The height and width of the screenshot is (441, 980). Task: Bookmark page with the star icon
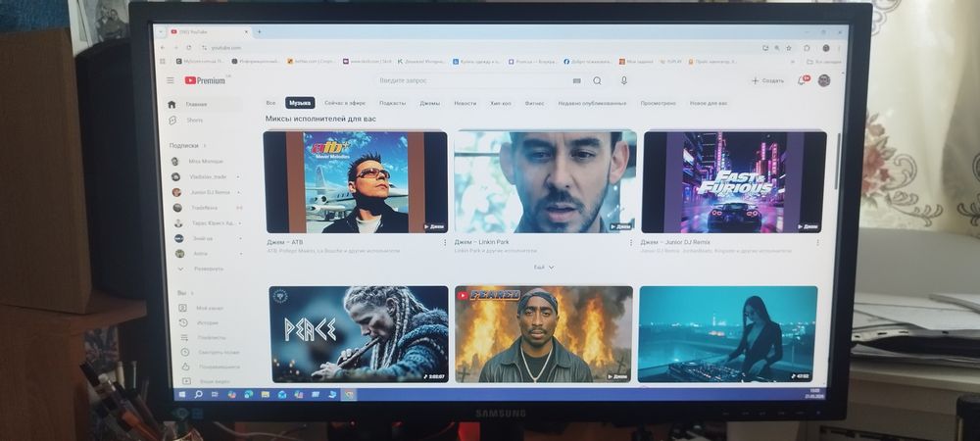(x=789, y=47)
